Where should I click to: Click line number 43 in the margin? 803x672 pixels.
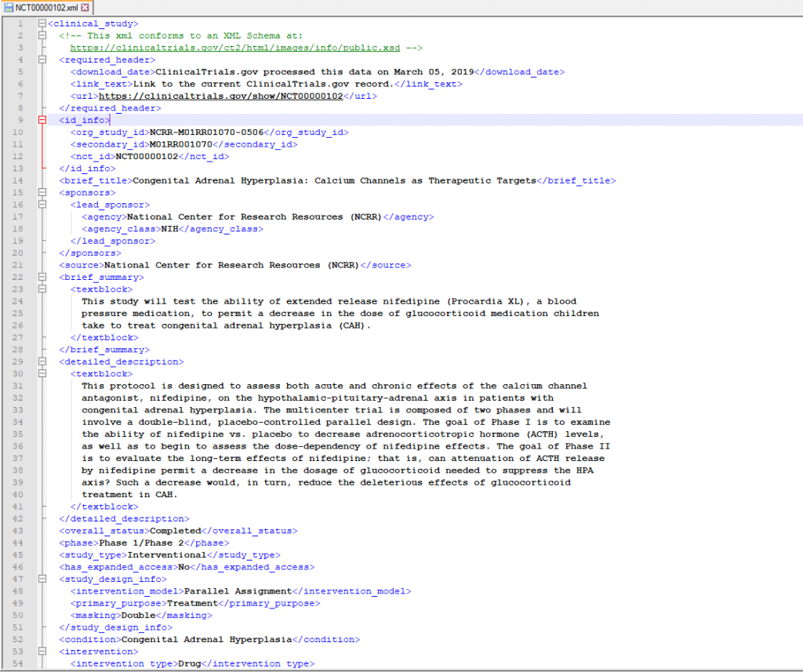[20, 531]
